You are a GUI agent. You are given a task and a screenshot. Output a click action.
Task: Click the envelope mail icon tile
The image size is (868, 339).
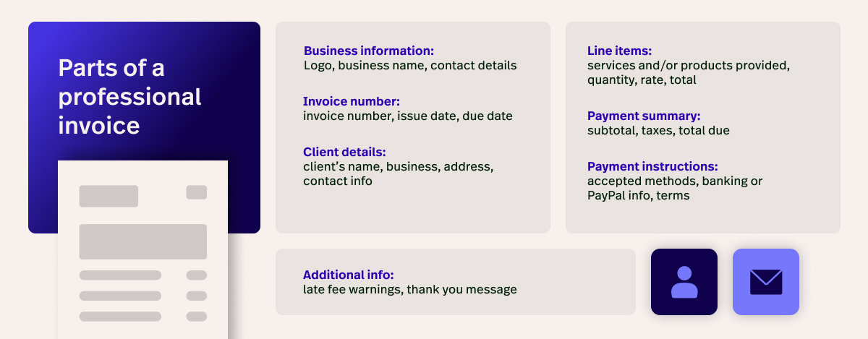coord(765,282)
